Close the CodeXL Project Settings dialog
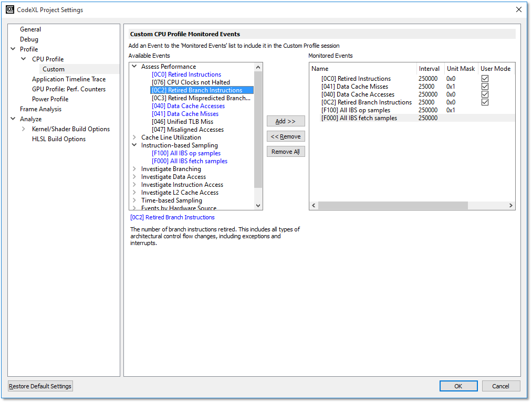This screenshot has height=403, width=532. (x=518, y=9)
